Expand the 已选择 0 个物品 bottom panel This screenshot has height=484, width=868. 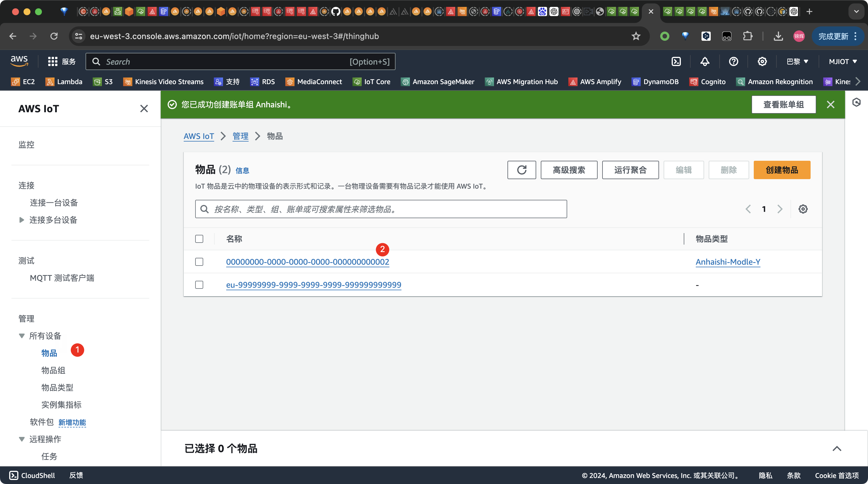click(837, 448)
